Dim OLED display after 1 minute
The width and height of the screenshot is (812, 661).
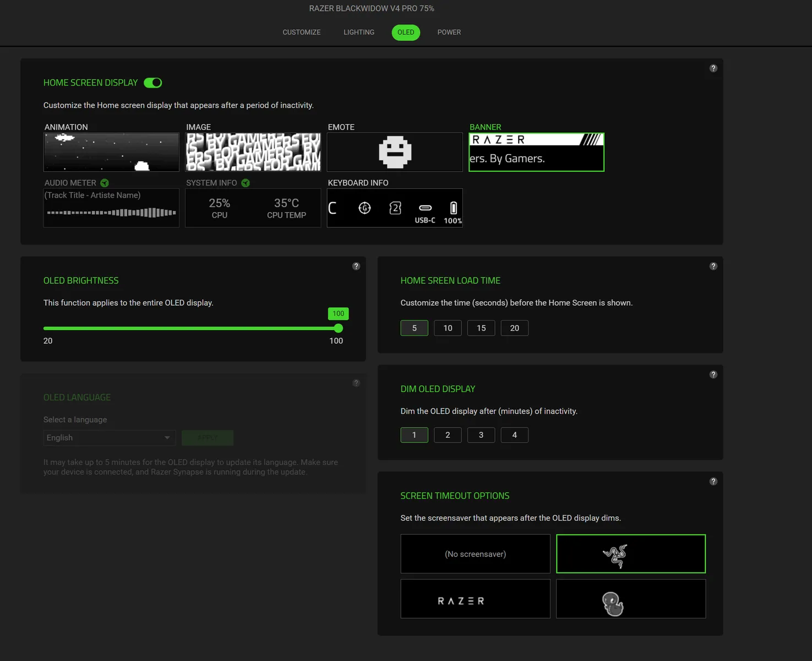[x=415, y=435]
